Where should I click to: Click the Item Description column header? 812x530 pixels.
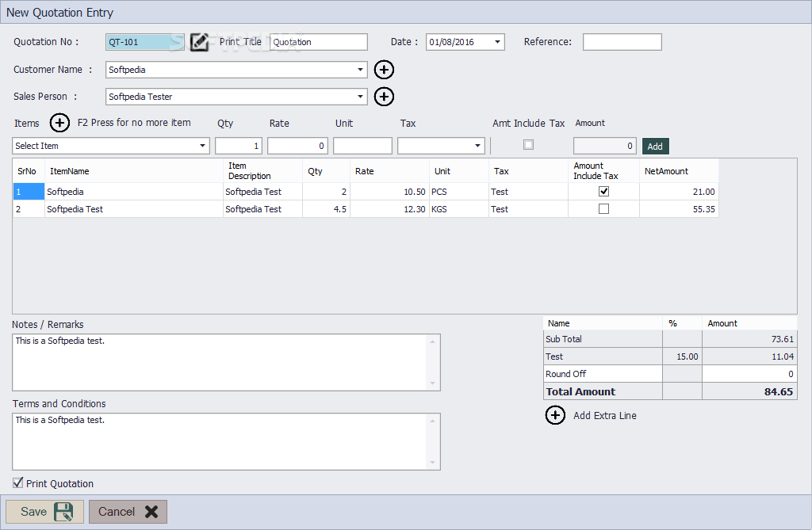point(262,171)
